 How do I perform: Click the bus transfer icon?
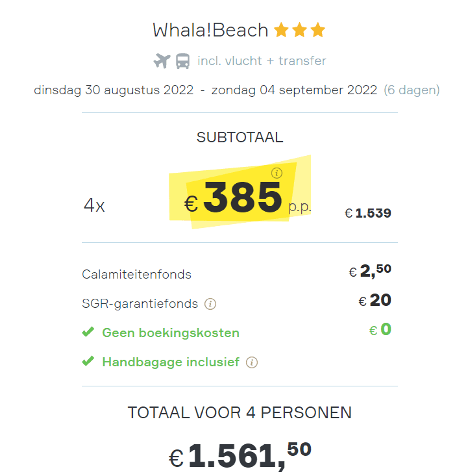tap(183, 61)
